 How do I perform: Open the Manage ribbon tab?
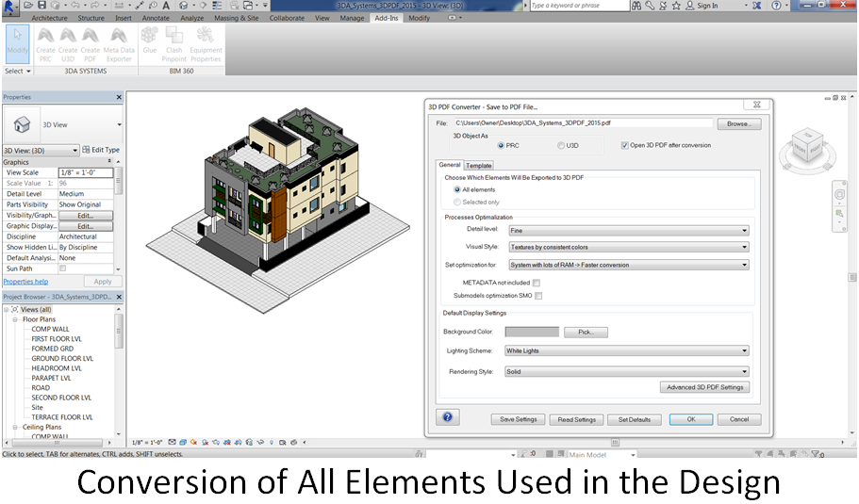tap(352, 18)
